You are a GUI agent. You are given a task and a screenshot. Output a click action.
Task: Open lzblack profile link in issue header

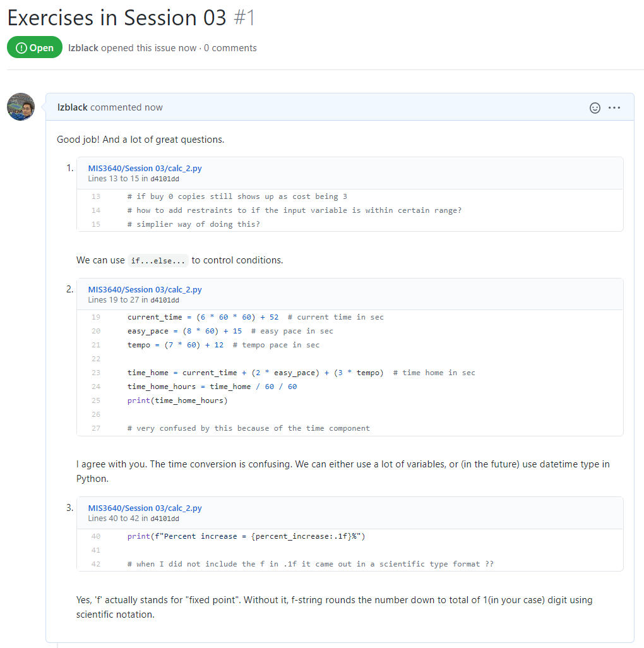coord(83,48)
